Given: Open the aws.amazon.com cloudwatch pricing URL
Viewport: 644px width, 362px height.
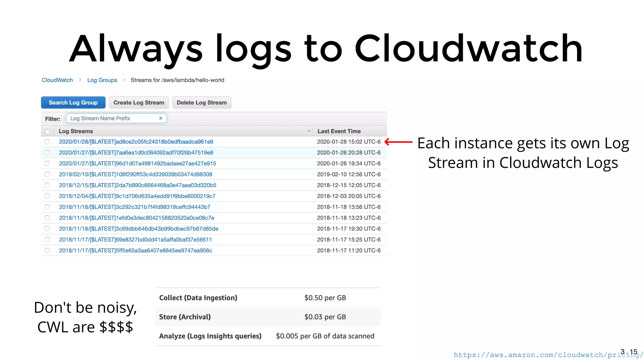Looking at the screenshot, I should click(x=548, y=355).
